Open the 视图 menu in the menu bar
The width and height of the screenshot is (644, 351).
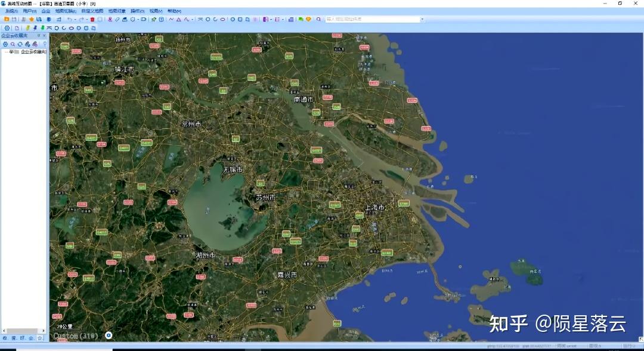(156, 11)
